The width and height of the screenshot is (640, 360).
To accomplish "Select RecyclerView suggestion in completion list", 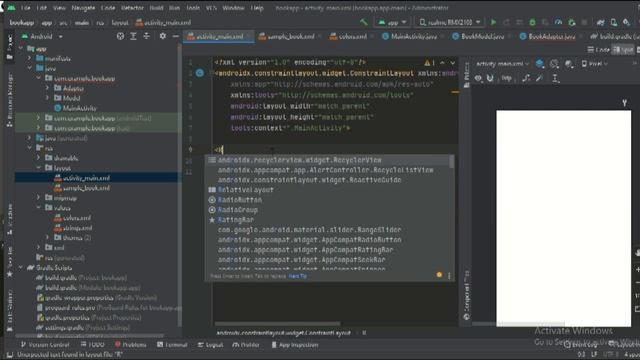I will coord(328,160).
